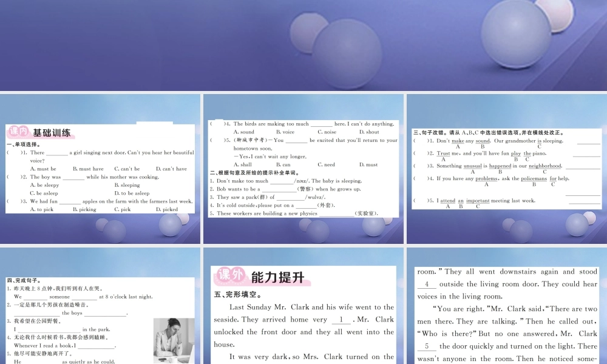The image size is (607, 364).
Task: Click the line 'Last Sunday Mr. Clark'
Action: pos(311,307)
